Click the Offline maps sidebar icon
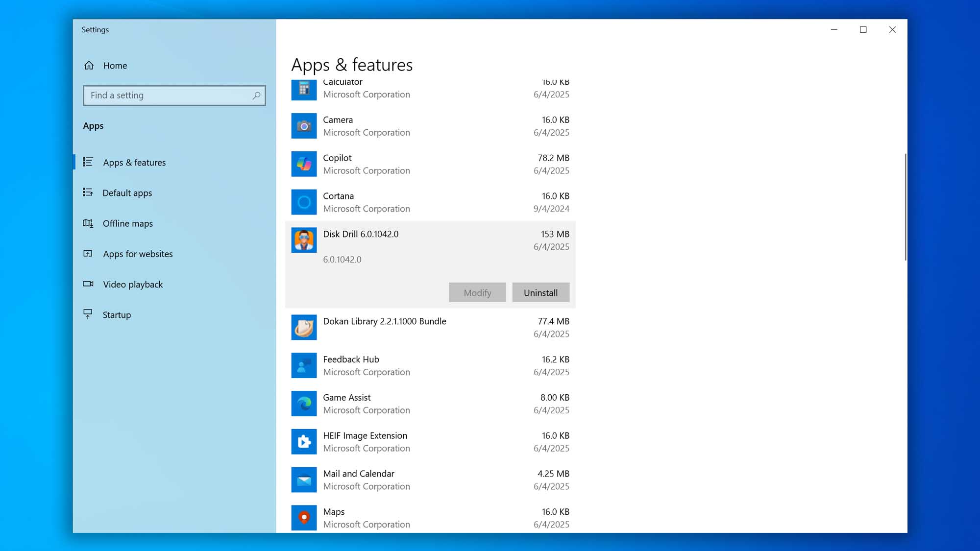 [x=88, y=223]
